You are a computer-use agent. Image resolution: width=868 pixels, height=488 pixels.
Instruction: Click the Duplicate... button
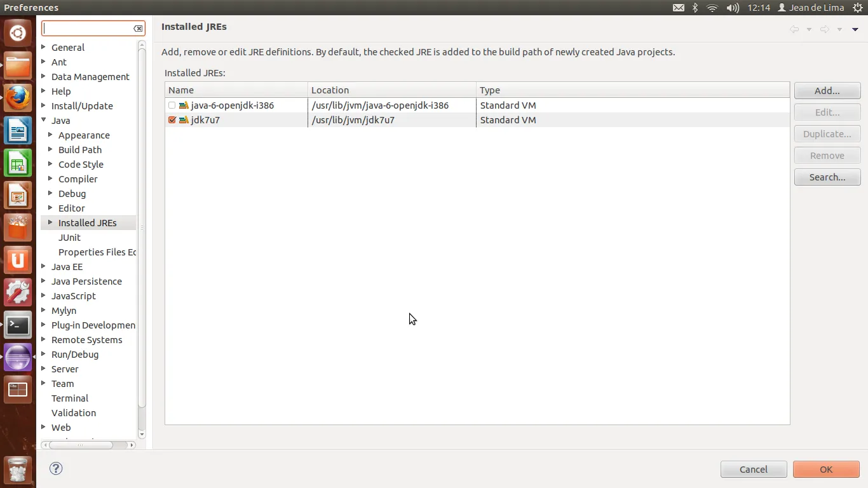[827, 134]
